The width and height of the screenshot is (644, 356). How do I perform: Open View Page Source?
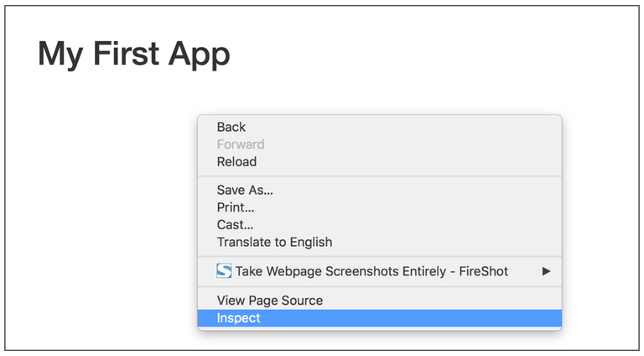tap(269, 300)
